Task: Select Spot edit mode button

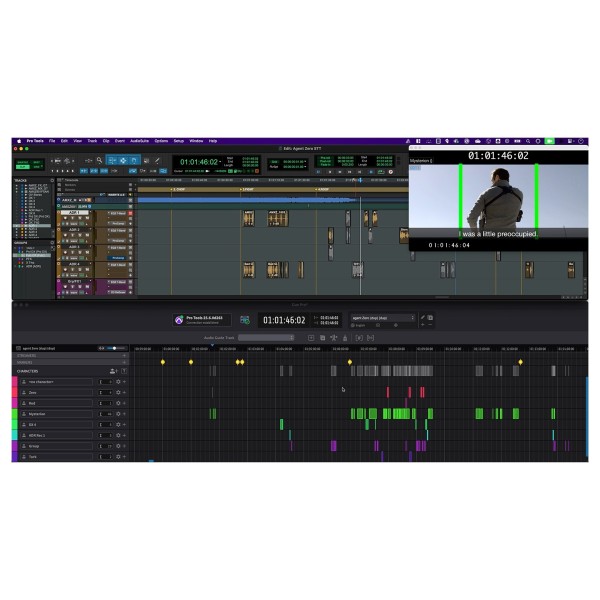Action: coord(37,162)
